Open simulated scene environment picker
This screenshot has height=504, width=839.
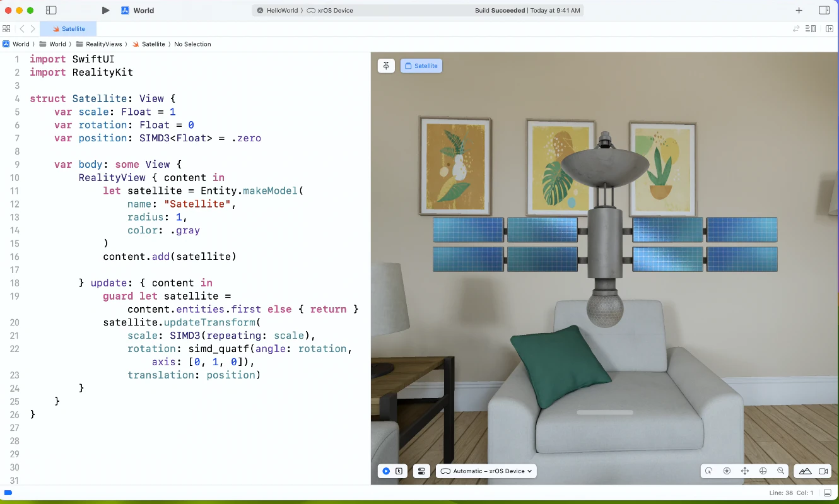[x=806, y=471]
